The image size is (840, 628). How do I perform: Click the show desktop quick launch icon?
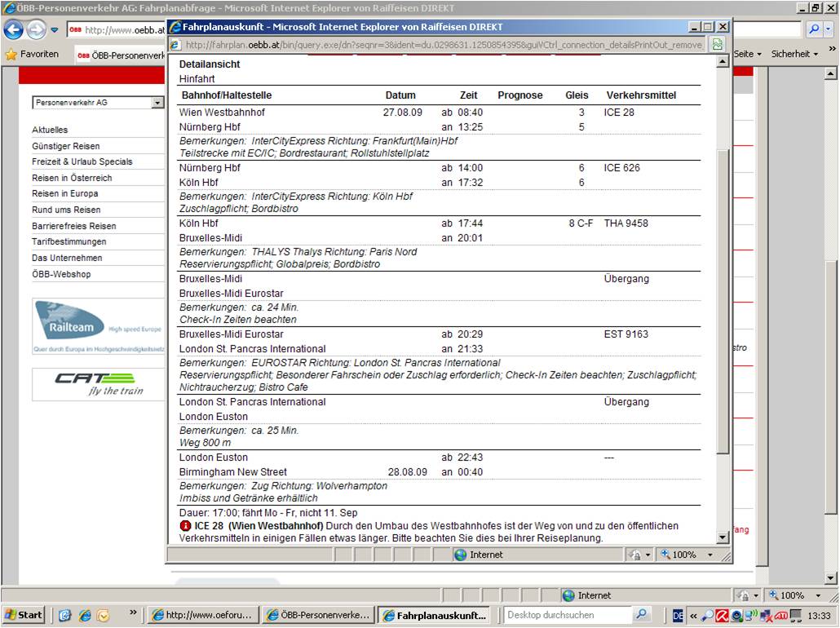[64, 615]
